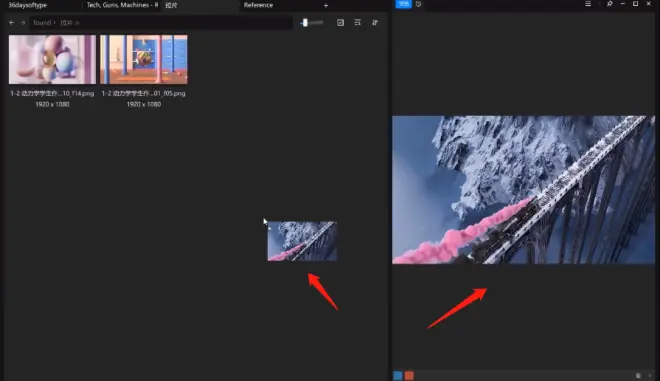Click the file name ending '01_f05.png'

(x=144, y=93)
